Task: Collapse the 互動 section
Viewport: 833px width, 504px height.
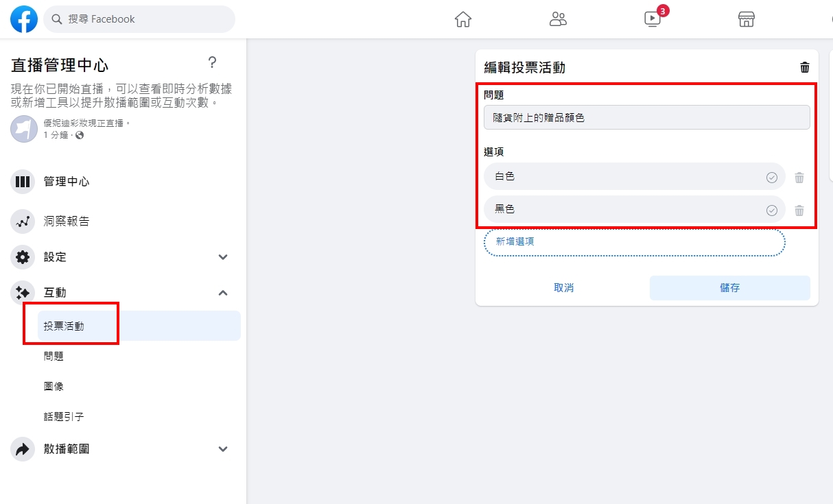Action: pos(222,292)
